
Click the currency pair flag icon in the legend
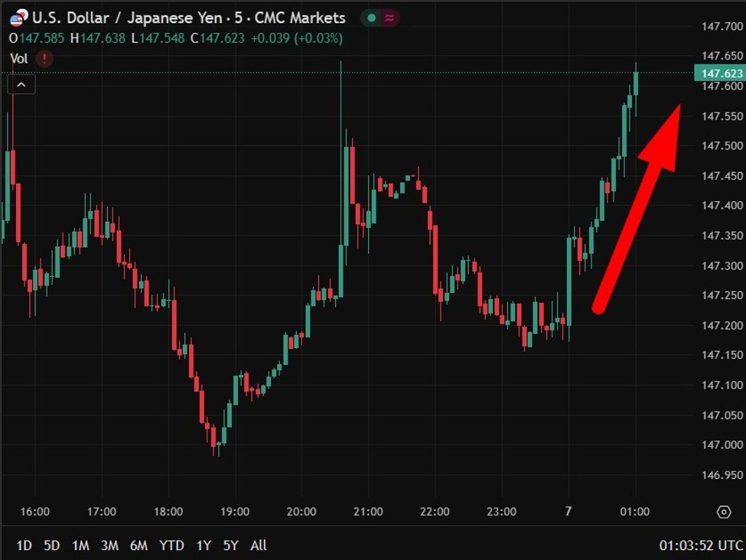pos(17,17)
